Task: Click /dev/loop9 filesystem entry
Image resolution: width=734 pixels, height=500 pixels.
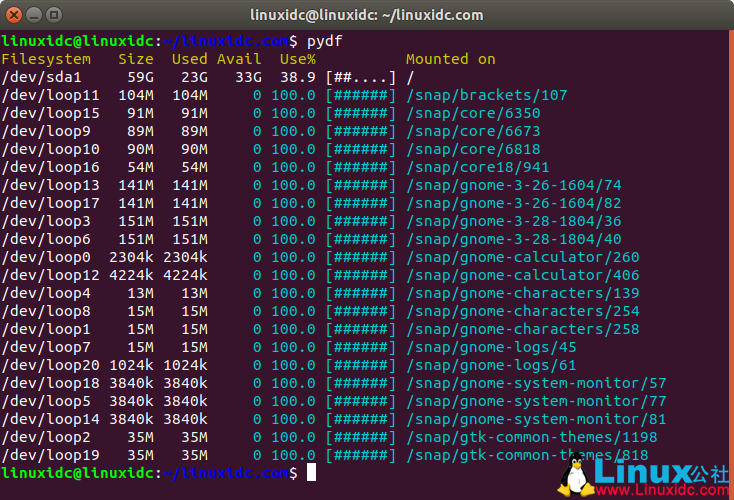Action: 46,132
